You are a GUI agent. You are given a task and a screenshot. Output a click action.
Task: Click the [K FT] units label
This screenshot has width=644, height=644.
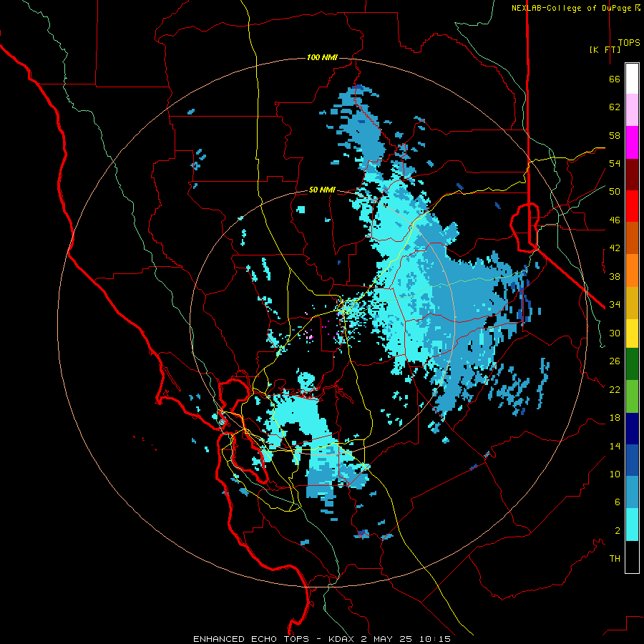(x=605, y=49)
